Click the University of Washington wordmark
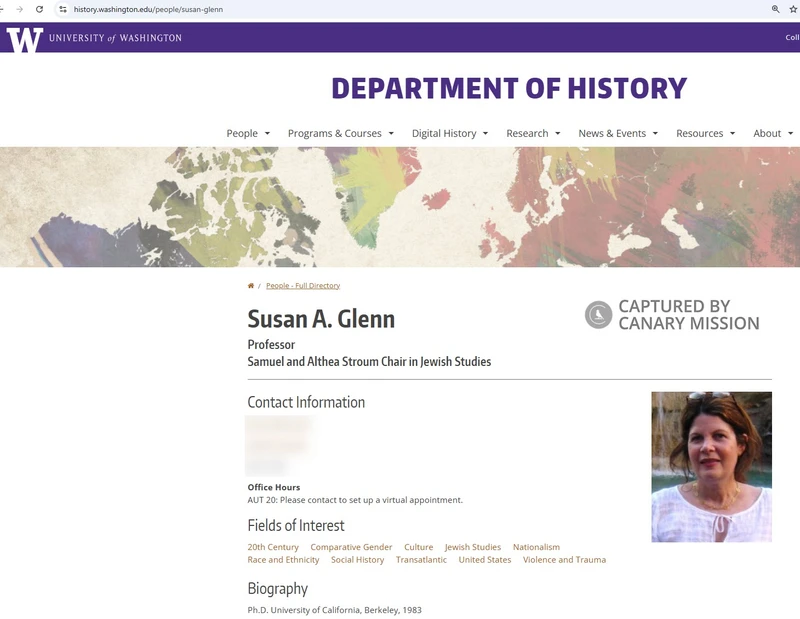800x619 pixels. pyautogui.click(x=115, y=38)
